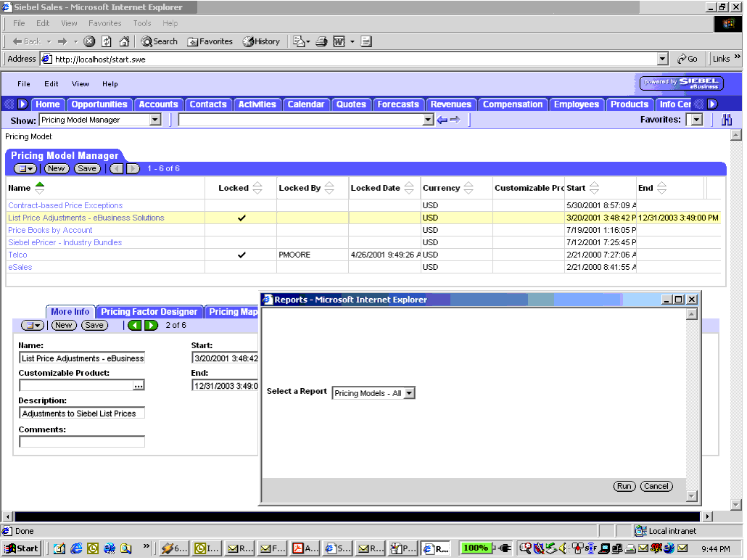Image resolution: width=747 pixels, height=560 pixels.
Task: Click the Reports window scroll up arrow
Action: (x=691, y=313)
